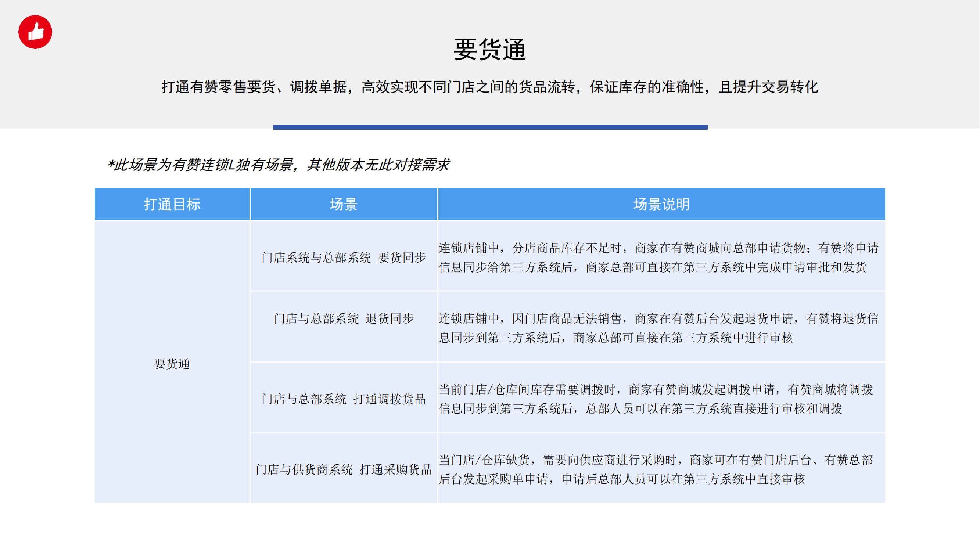Viewport: 980px width, 551px height.
Task: Select table header 打通目标
Action: (172, 204)
